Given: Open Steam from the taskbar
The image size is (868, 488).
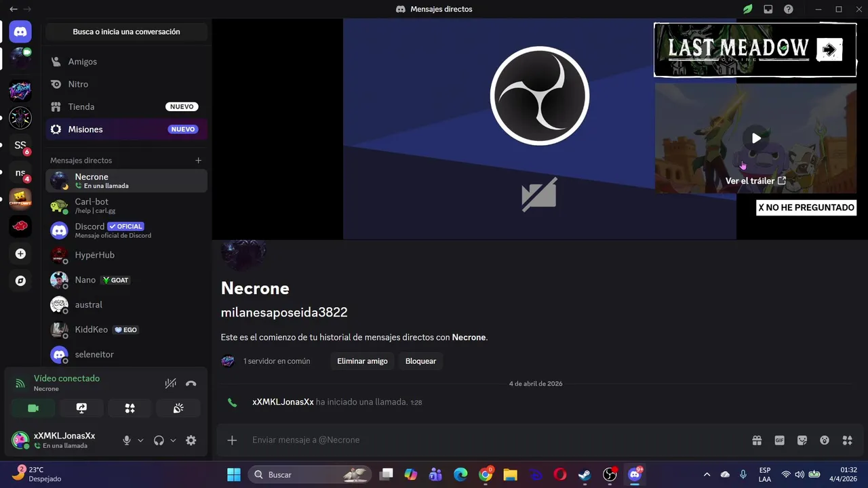Looking at the screenshot, I should [585, 474].
